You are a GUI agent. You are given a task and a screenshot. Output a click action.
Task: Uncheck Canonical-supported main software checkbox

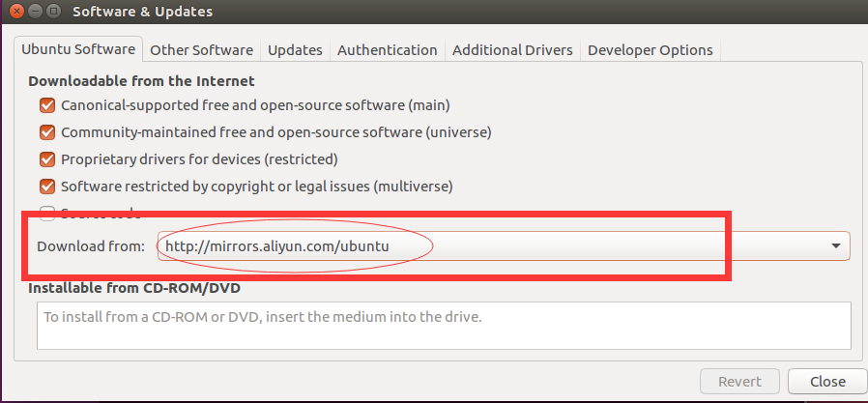(46, 104)
